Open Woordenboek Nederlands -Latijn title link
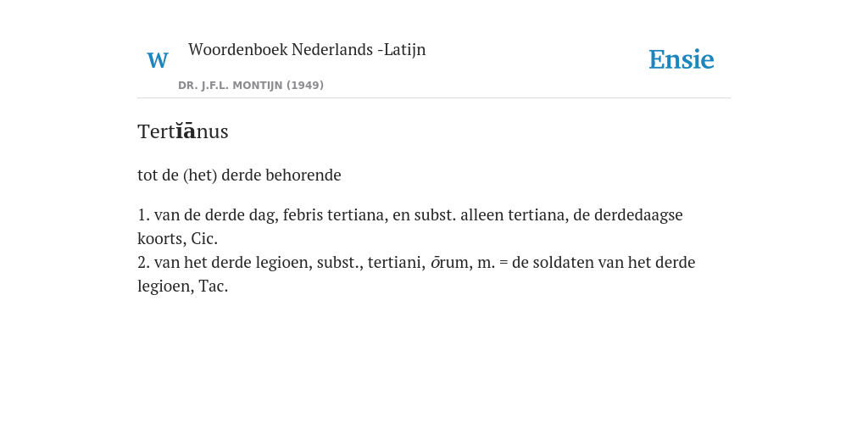The height and width of the screenshot is (434, 868). pos(307,49)
